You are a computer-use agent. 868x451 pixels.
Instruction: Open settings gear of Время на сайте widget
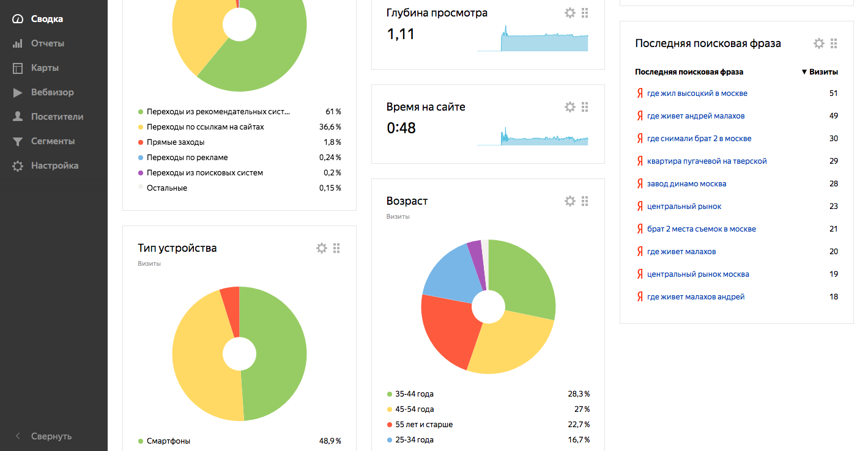570,107
